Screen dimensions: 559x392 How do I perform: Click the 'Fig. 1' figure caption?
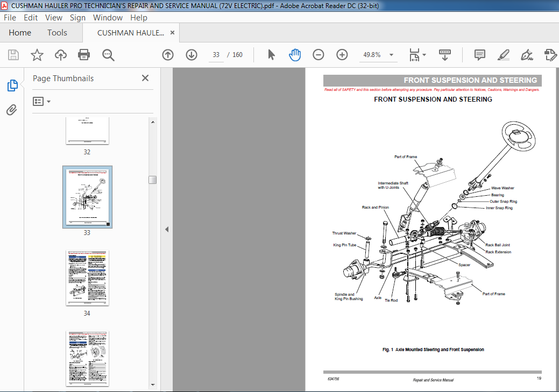point(433,350)
